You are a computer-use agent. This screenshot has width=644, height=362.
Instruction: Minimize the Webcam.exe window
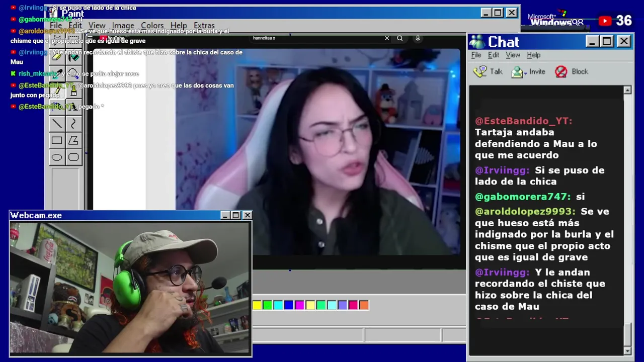click(225, 215)
